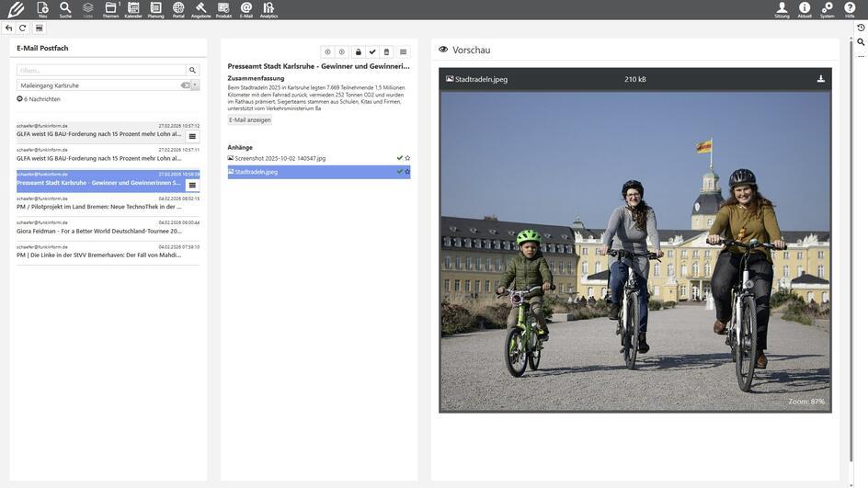Click the trash icon in email toolbar

click(x=386, y=52)
